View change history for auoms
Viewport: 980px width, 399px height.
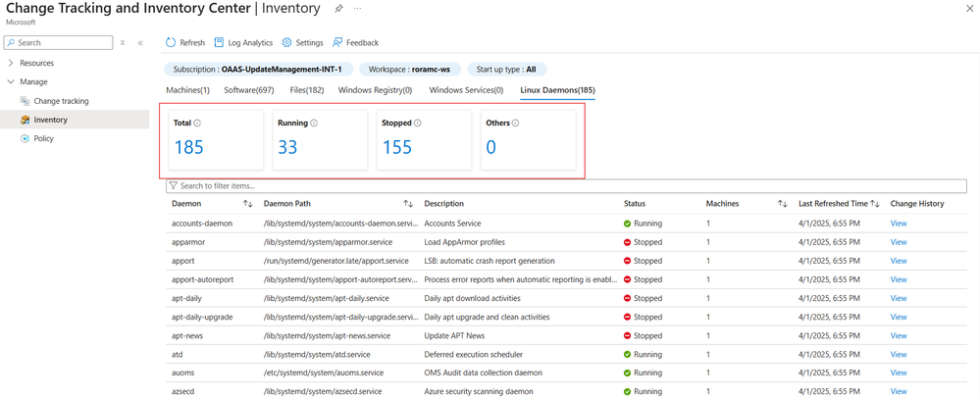(x=899, y=373)
